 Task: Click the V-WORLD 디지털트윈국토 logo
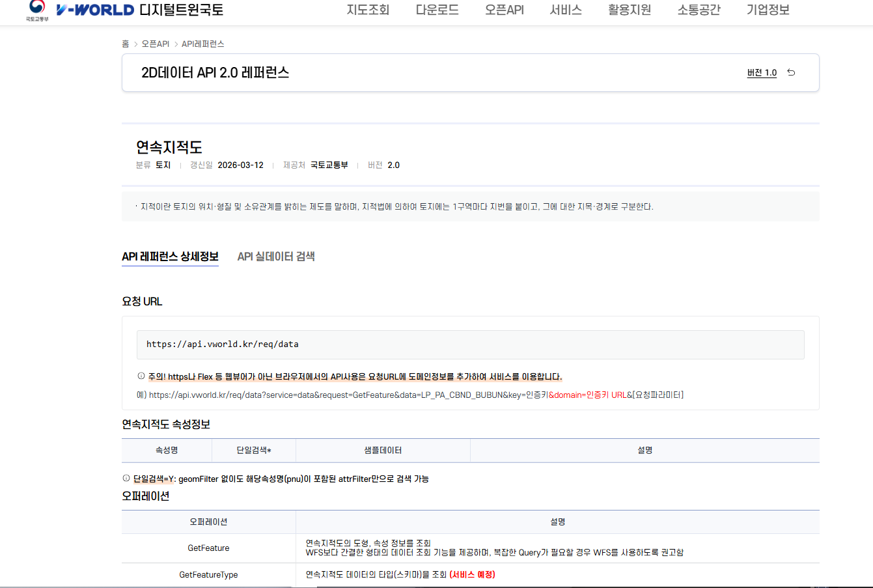coord(140,10)
